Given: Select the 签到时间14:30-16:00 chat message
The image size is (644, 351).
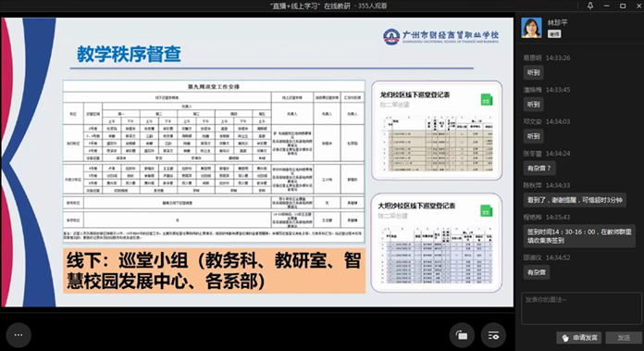Looking at the screenshot, I should [579, 236].
